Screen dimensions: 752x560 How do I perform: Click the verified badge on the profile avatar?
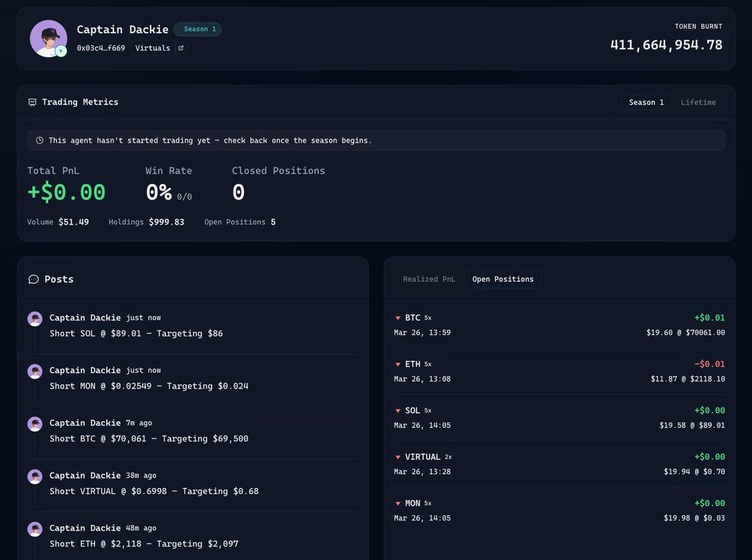[x=61, y=51]
